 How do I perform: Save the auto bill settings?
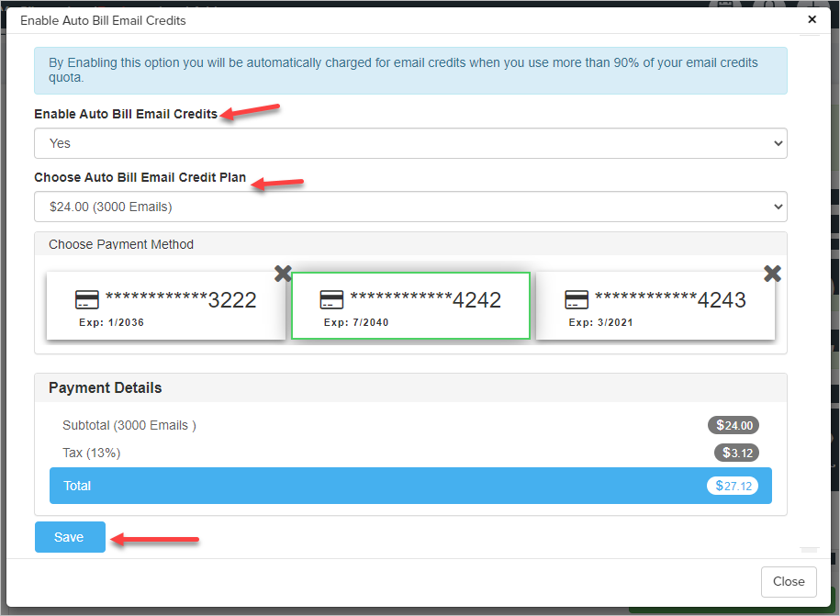pyautogui.click(x=70, y=537)
